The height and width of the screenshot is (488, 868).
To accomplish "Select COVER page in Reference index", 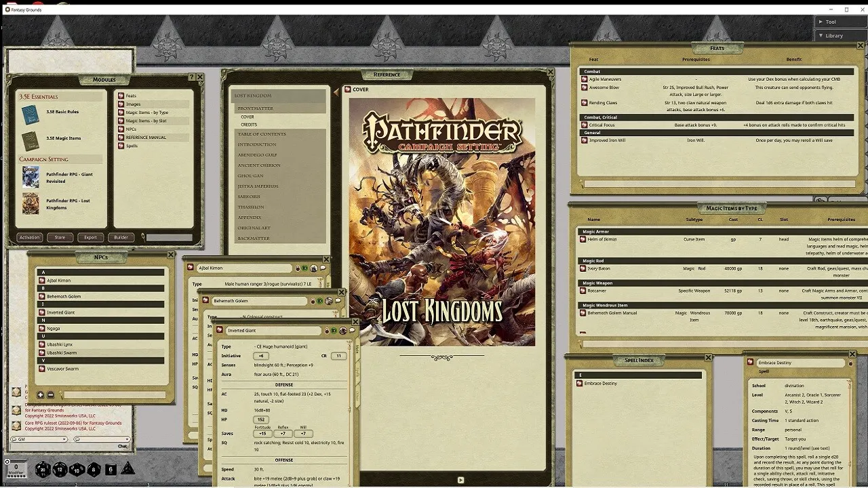I will point(248,117).
